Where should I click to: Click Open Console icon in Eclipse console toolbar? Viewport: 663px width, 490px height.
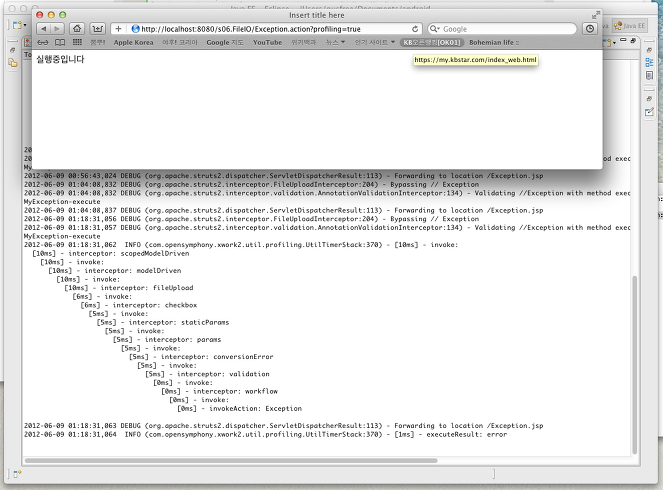coord(607,42)
